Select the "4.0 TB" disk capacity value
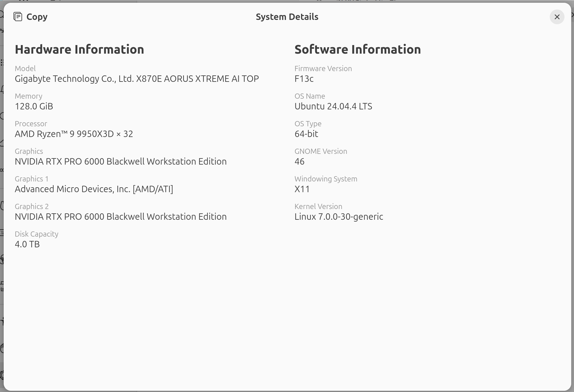The height and width of the screenshot is (392, 574). [27, 244]
